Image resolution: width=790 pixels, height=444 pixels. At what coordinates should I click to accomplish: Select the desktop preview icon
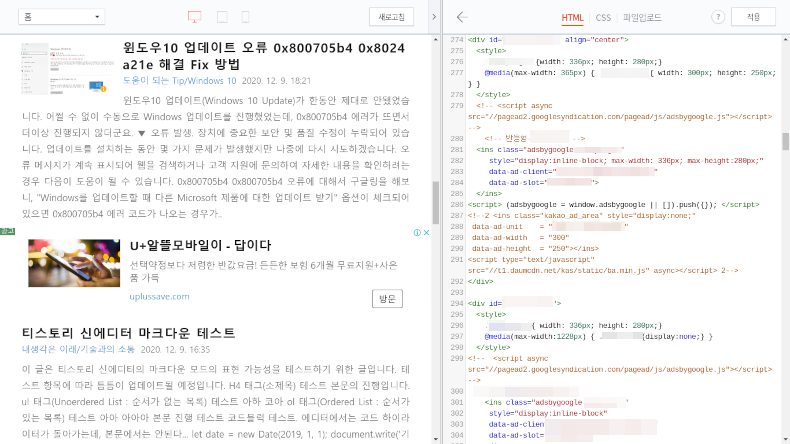tap(194, 17)
